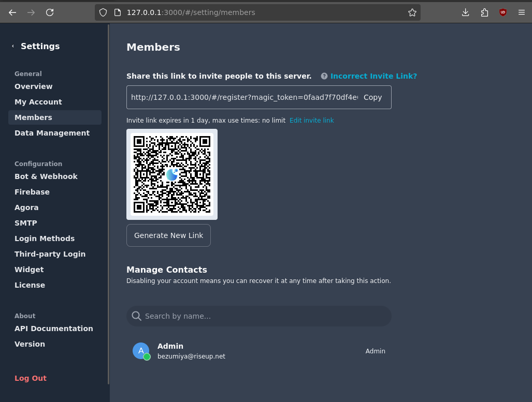
Task: Open Agora configuration
Action: coord(26,207)
